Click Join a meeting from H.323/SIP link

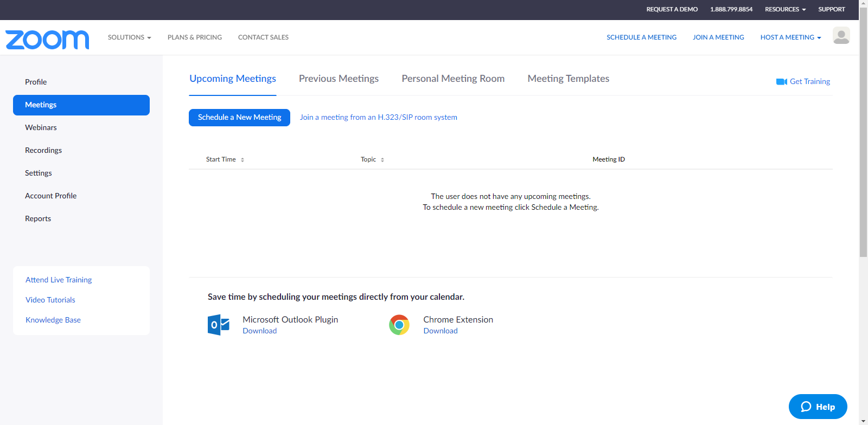(379, 117)
